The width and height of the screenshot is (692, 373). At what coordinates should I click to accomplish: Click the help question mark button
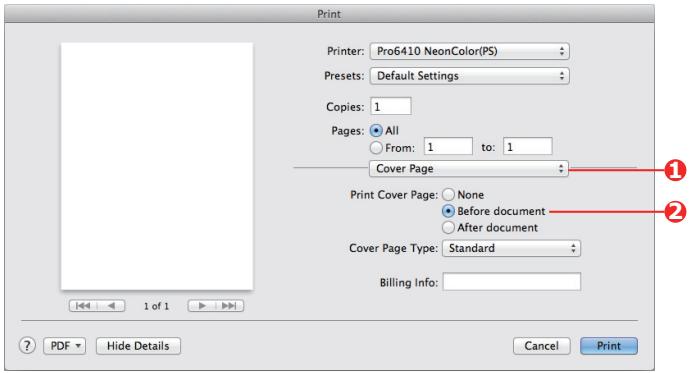point(27,346)
